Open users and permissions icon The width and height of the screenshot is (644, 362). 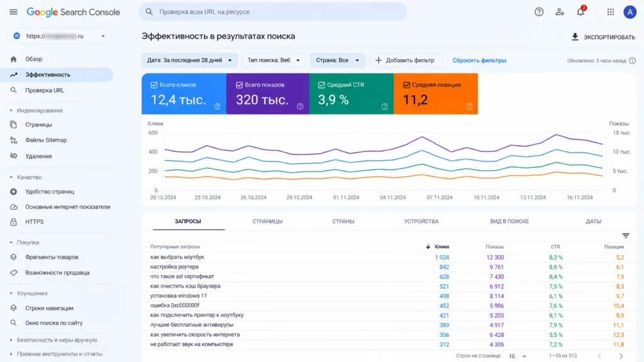(559, 12)
